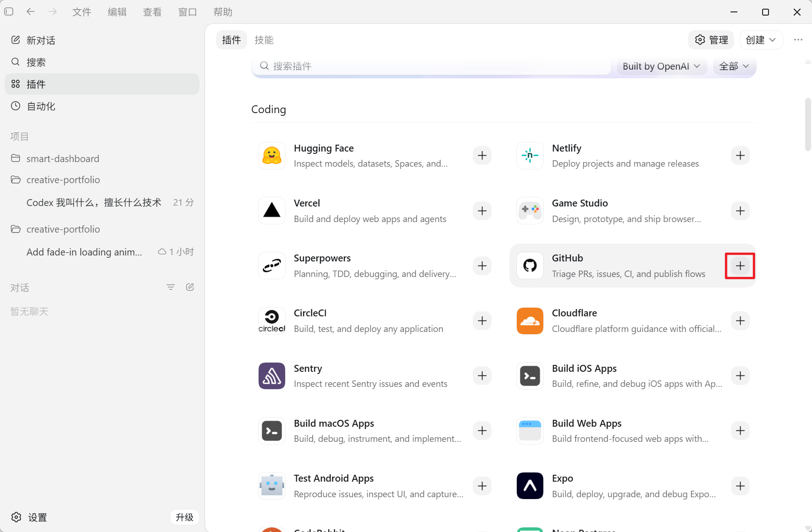Open the Build Web Apps browser logo
The height and width of the screenshot is (532, 812).
pyautogui.click(x=530, y=431)
